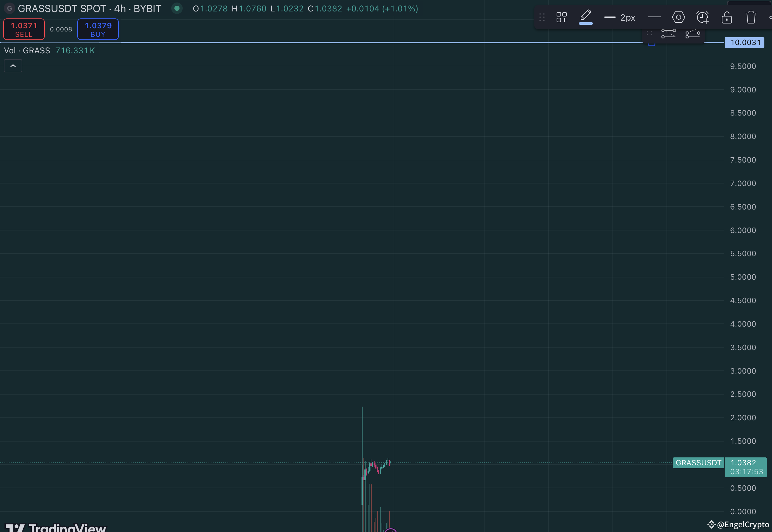Click the 10.0031 horizontal line price label
This screenshot has width=772, height=532.
(x=745, y=43)
